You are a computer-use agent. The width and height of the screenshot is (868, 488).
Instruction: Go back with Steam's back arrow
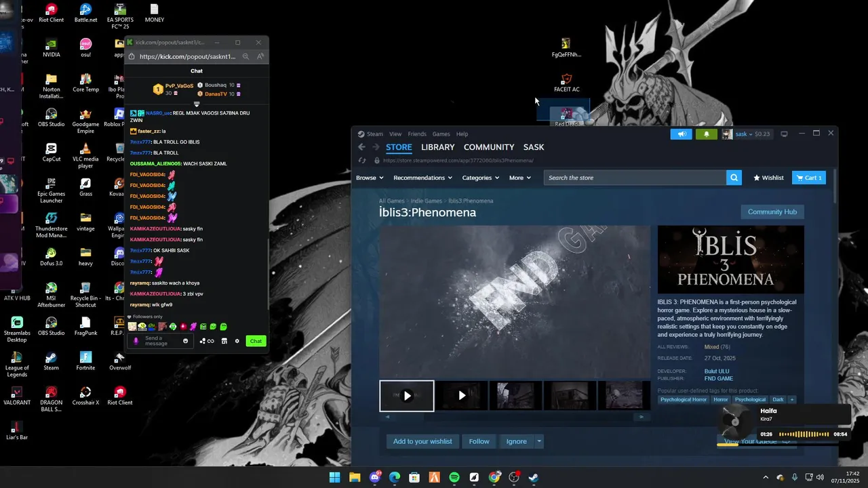point(361,147)
